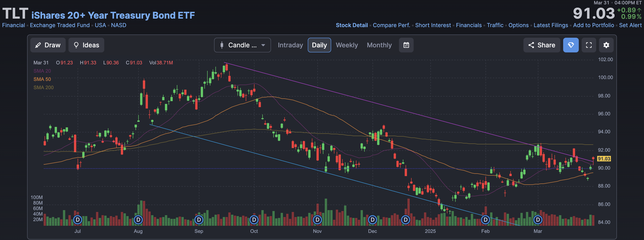Click the Exchange Traded Fund link

click(60, 25)
